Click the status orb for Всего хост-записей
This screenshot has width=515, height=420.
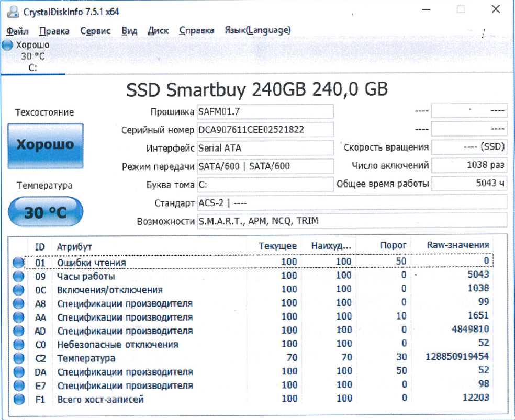coord(19,400)
